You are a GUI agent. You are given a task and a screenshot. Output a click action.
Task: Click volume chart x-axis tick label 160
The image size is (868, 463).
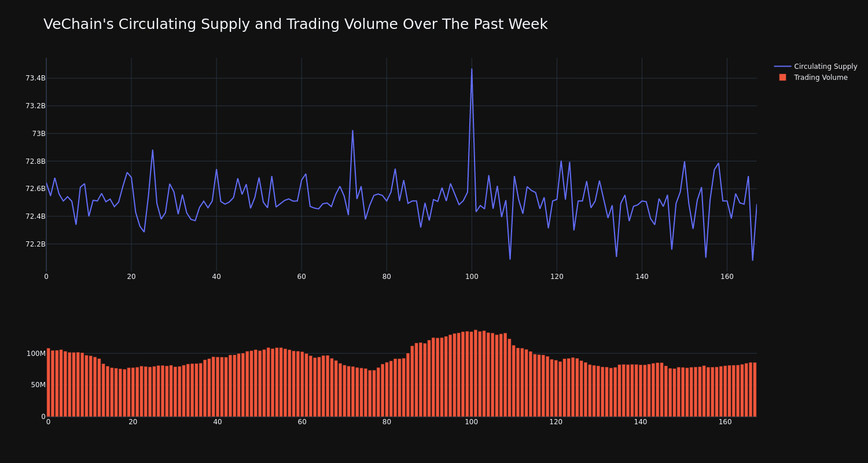pyautogui.click(x=725, y=422)
